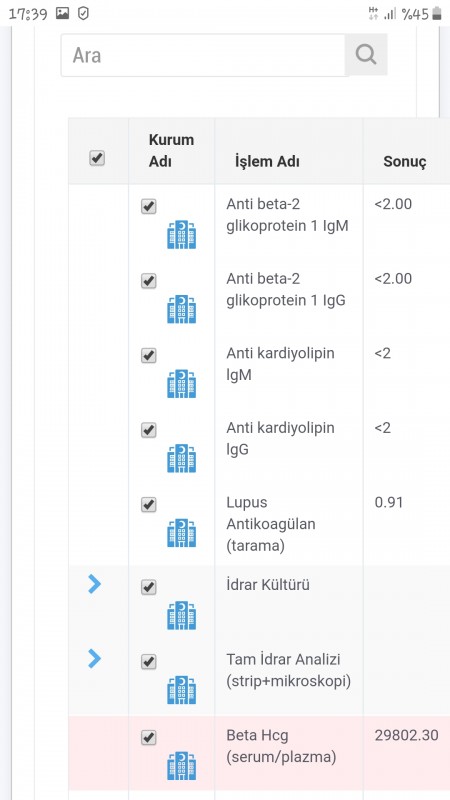This screenshot has height=800, width=450.
Task: Uncheck the Beta Hcg row checkbox
Action: (148, 737)
